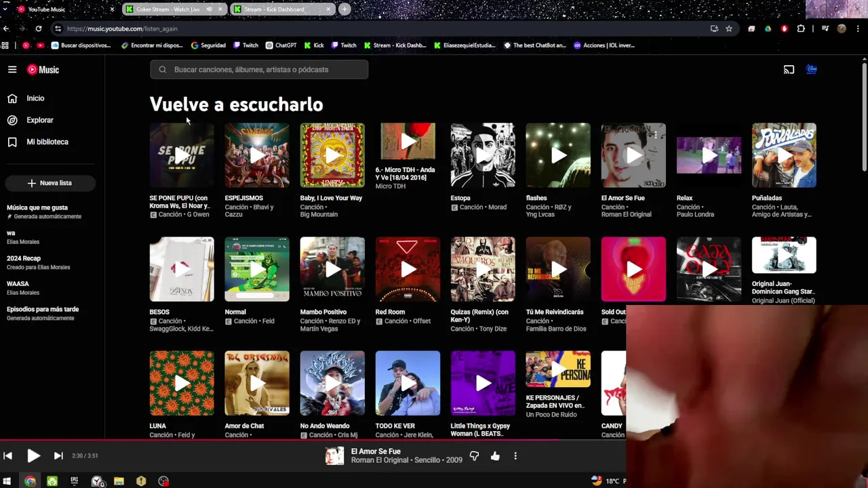Play the Micro TDH video thumbnail
This screenshot has height=488, width=868.
[408, 141]
